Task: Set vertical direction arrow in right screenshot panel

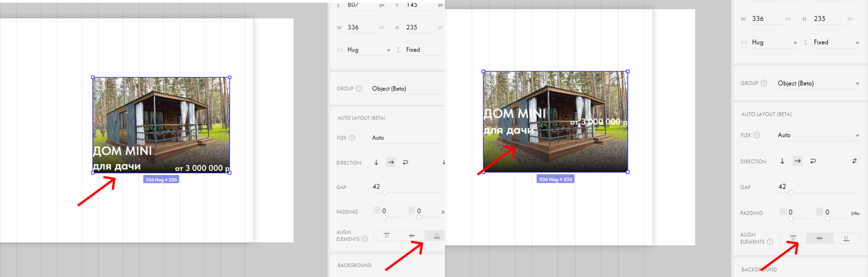Action: (782, 161)
